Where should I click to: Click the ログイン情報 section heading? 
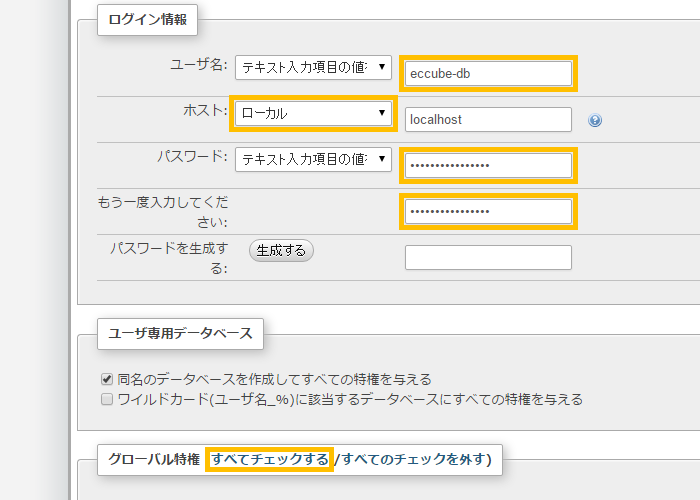coord(147,19)
